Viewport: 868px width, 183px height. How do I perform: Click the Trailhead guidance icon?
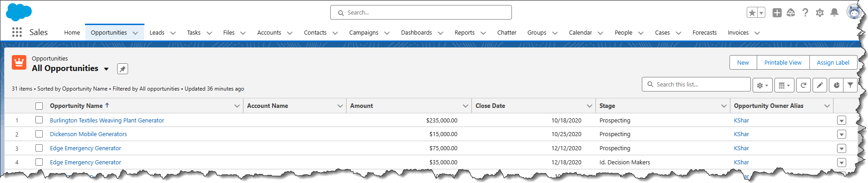pyautogui.click(x=791, y=13)
